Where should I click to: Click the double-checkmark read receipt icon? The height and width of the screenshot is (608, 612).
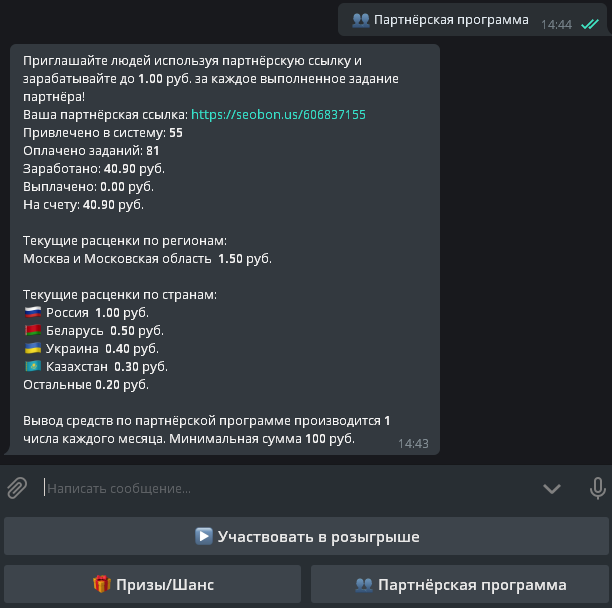590,24
